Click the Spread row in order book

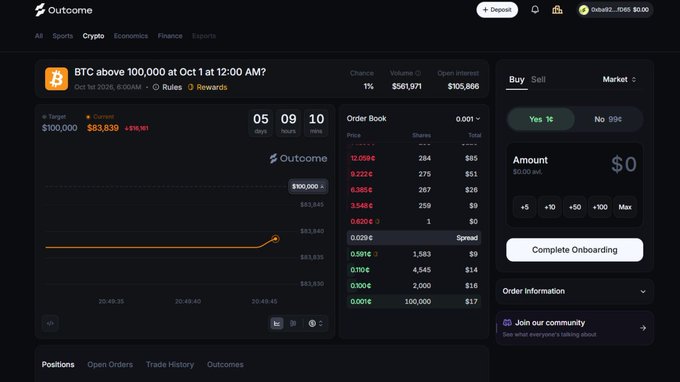click(x=414, y=238)
